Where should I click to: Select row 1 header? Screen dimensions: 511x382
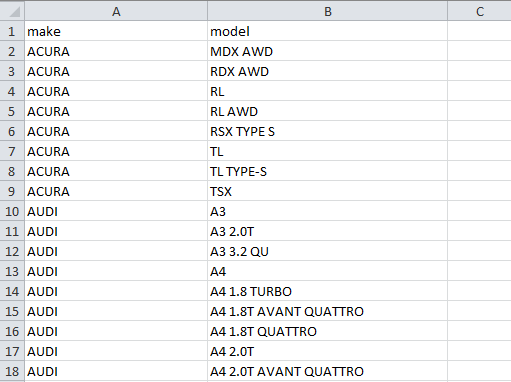pos(12,31)
